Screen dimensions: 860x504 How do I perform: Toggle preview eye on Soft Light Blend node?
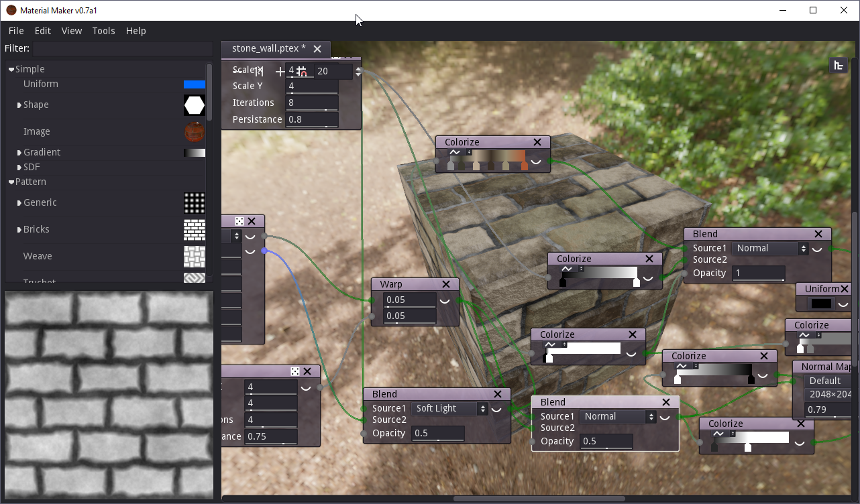pyautogui.click(x=497, y=409)
